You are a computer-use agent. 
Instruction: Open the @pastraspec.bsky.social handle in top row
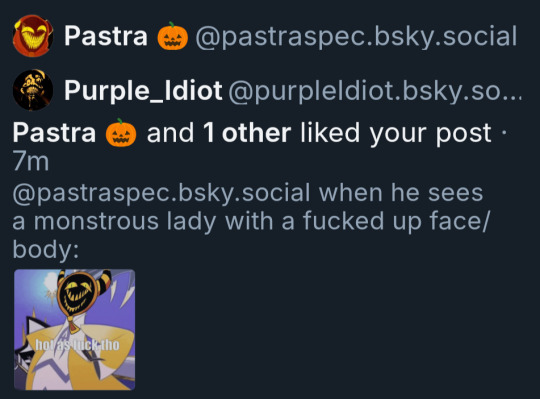[x=356, y=36]
